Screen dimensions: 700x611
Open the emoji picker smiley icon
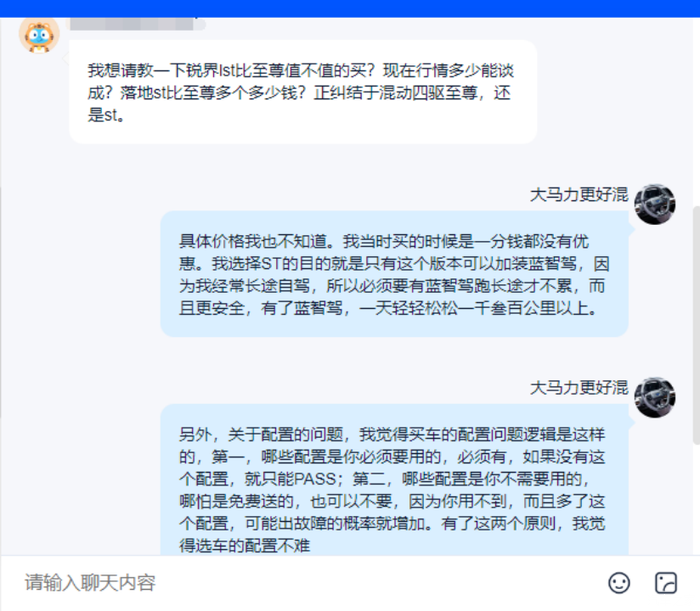point(619,583)
